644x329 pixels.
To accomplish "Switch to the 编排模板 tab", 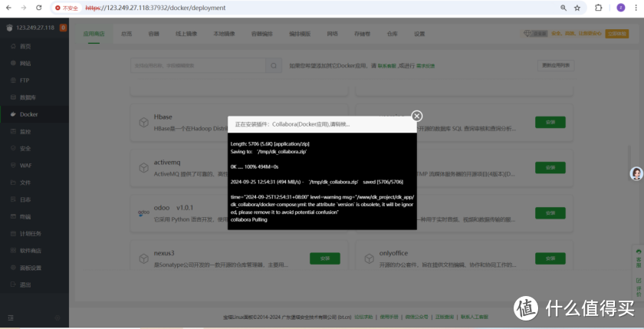I will [300, 34].
